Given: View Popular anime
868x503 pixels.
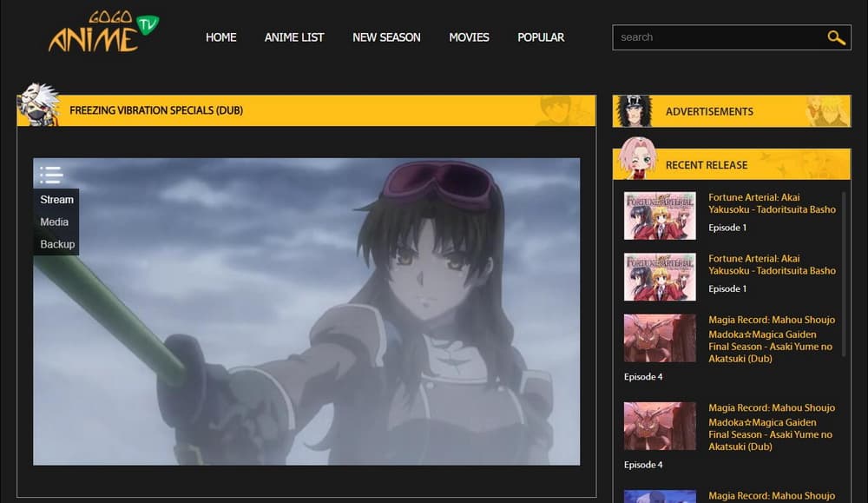Looking at the screenshot, I should 541,37.
